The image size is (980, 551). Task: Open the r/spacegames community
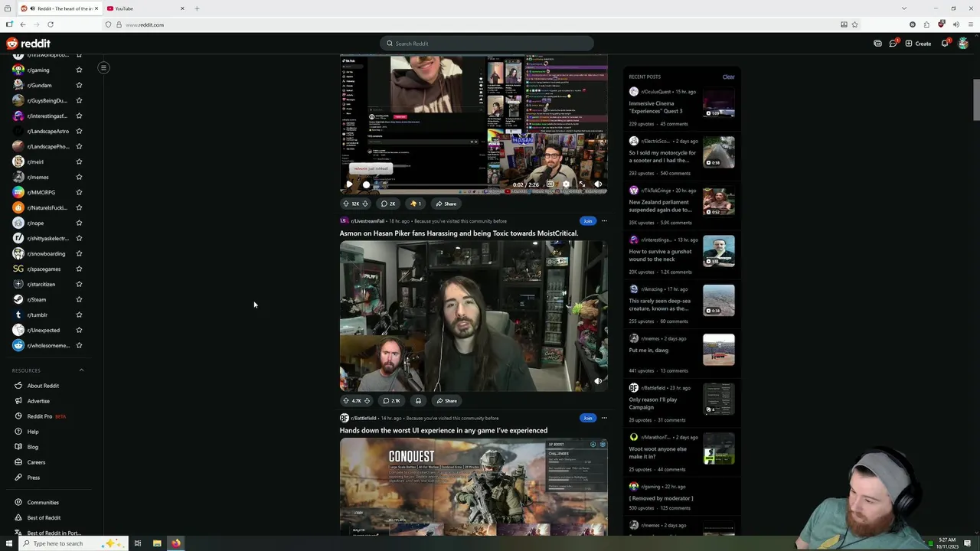[44, 269]
